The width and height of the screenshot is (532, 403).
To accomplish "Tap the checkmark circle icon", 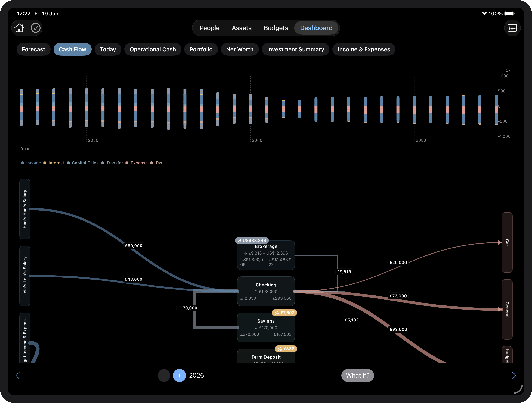I will pos(36,28).
